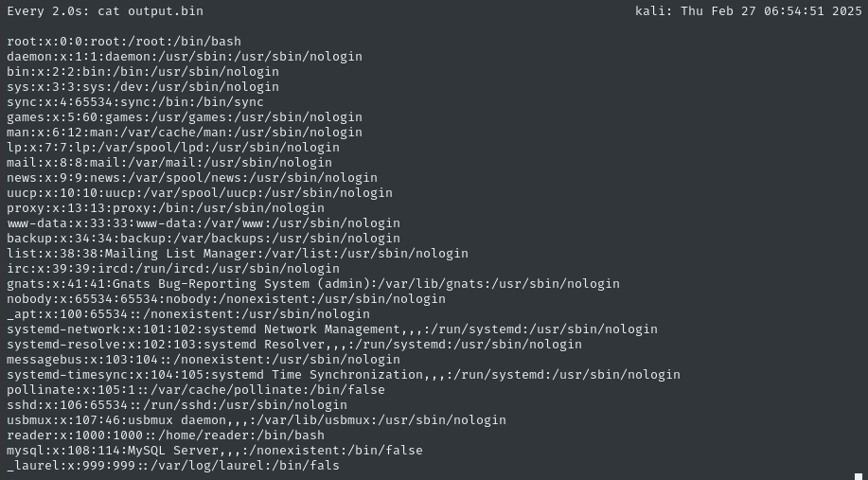This screenshot has width=868, height=480.
Task: Click the white cursor block at bottom right
Action: click(x=859, y=476)
